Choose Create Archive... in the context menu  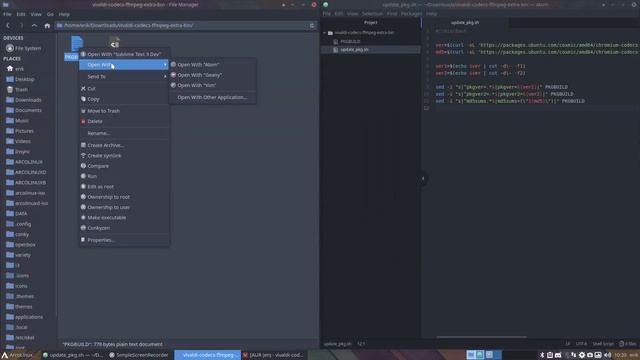pyautogui.click(x=124, y=145)
